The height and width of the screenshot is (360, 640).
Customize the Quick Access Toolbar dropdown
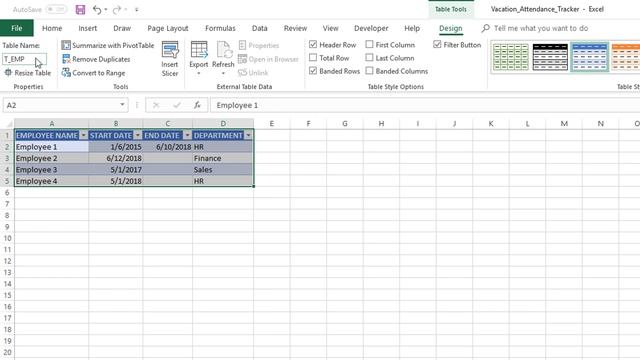(137, 9)
